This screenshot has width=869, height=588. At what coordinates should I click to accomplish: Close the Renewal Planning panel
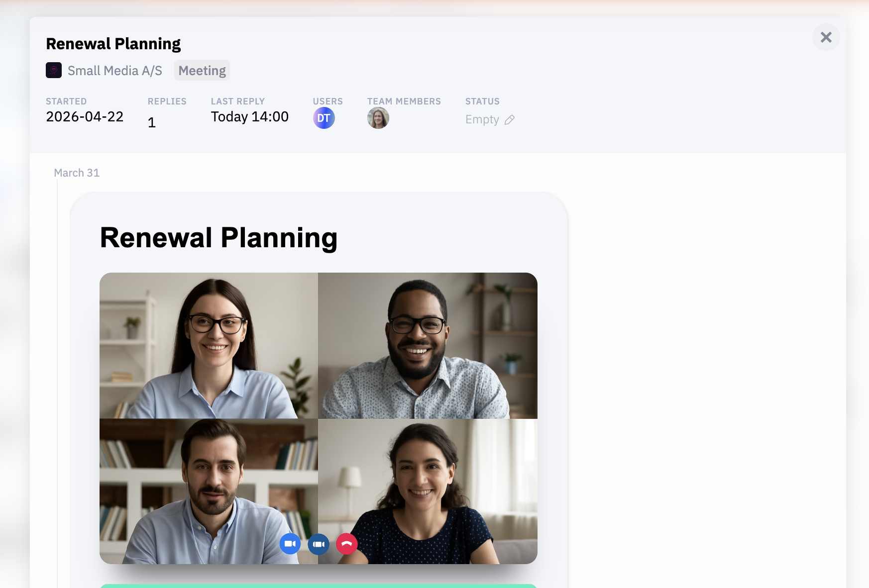(826, 37)
